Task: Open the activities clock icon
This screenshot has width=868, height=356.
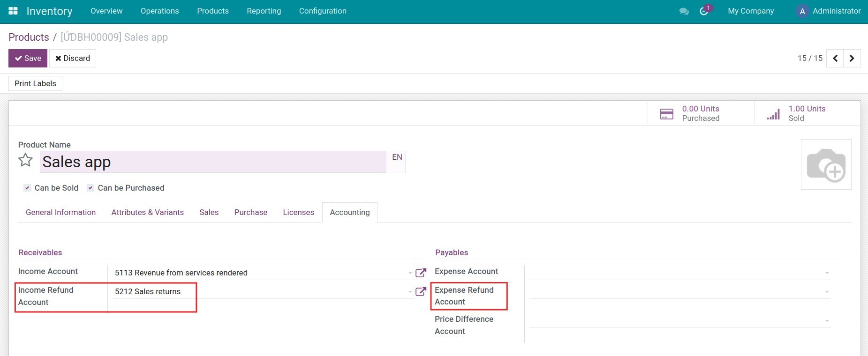Action: click(704, 11)
